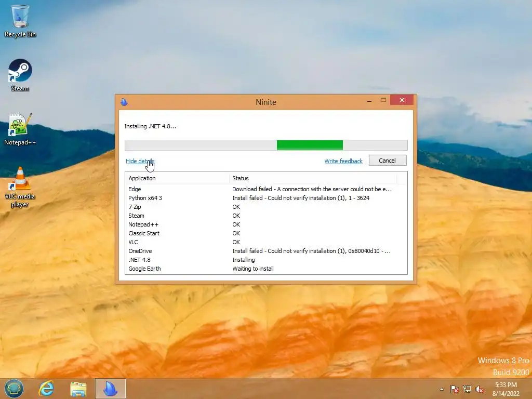Click Edge's Download failed status
The height and width of the screenshot is (399, 532).
[312, 189]
